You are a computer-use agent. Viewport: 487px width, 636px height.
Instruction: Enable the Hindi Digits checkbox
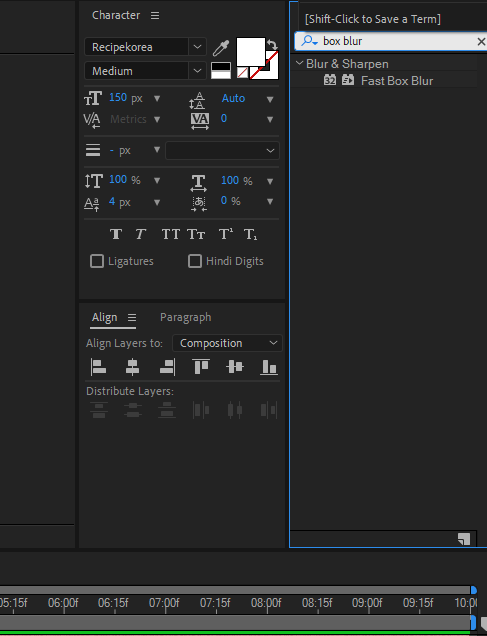click(x=195, y=261)
